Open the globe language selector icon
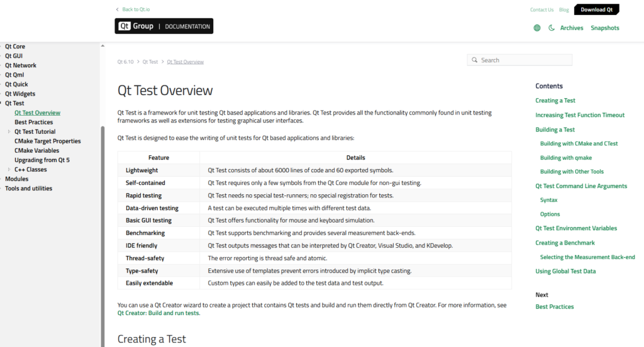644x347 pixels. pos(536,28)
